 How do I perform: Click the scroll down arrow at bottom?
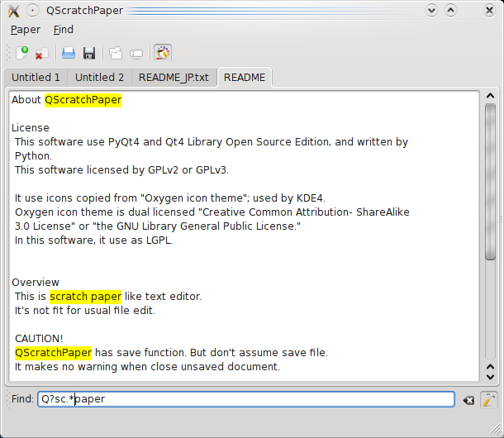click(490, 377)
